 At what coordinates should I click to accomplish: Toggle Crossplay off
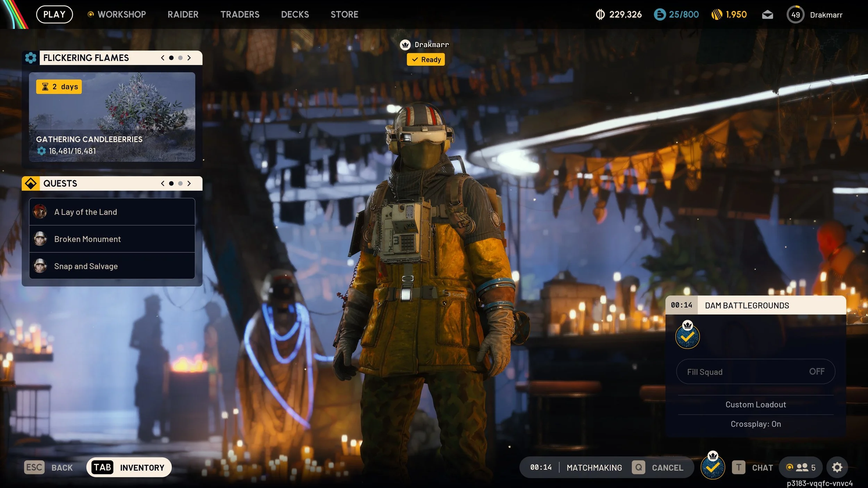[x=755, y=424]
